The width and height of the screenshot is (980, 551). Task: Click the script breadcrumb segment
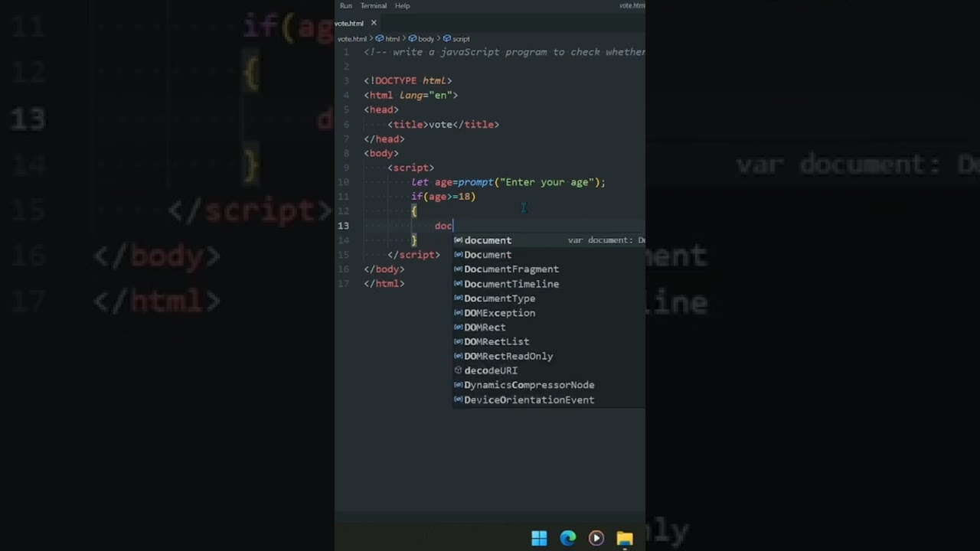pyautogui.click(x=462, y=38)
